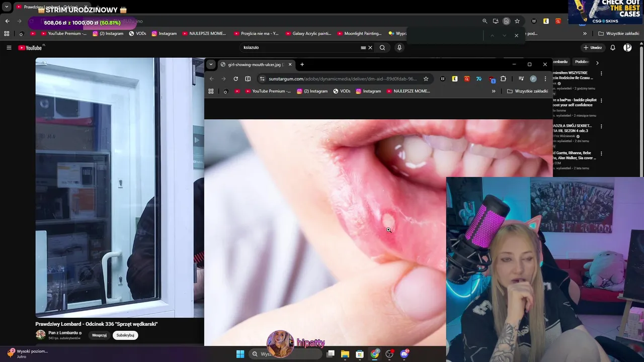Toggle the side panel in front Chrome window

(248, 79)
